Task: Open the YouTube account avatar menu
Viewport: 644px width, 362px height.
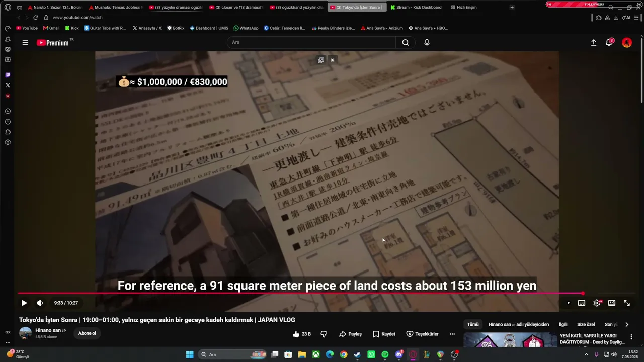Action: pyautogui.click(x=627, y=43)
